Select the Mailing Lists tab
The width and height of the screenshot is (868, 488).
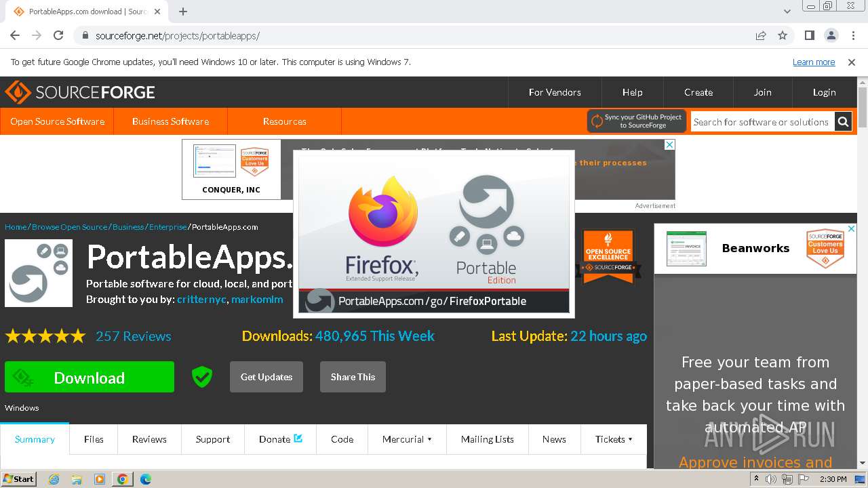click(x=487, y=439)
